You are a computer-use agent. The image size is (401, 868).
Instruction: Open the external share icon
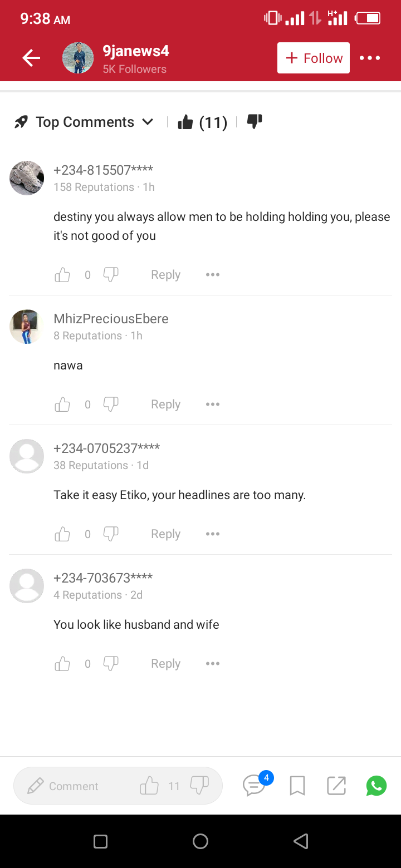336,786
